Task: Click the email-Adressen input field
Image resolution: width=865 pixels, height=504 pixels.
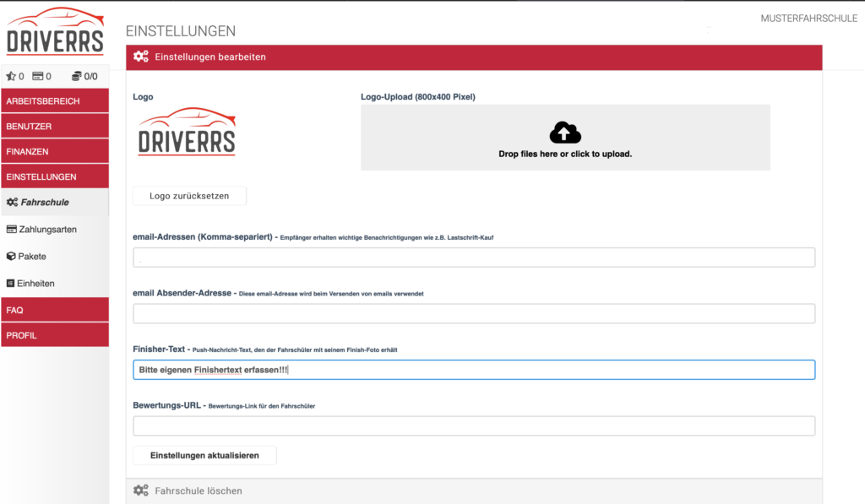Action: (474, 257)
